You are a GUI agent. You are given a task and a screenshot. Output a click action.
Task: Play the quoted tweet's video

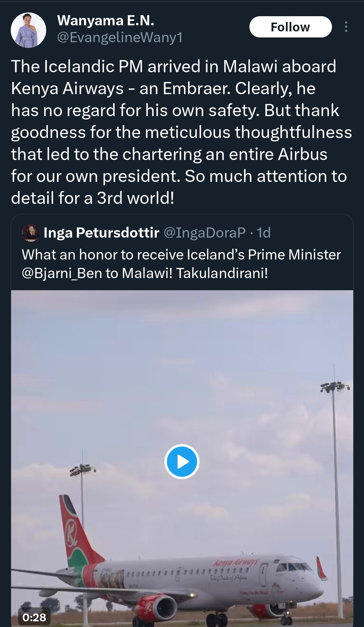coord(182,461)
